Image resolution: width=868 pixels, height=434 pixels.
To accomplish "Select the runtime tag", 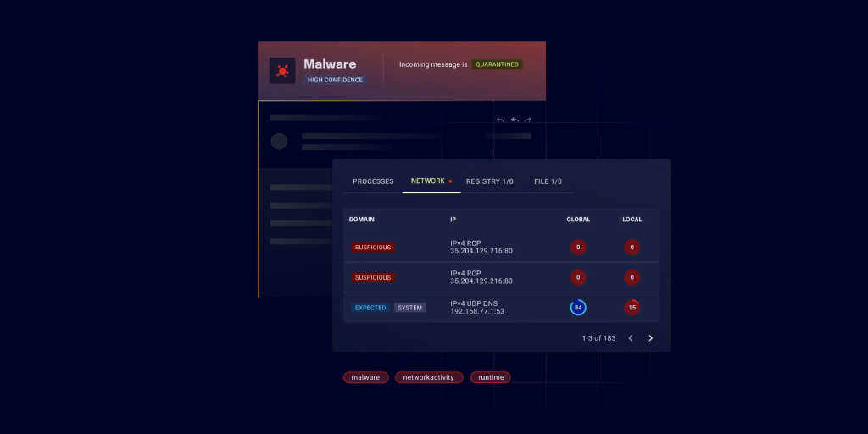I will click(491, 377).
